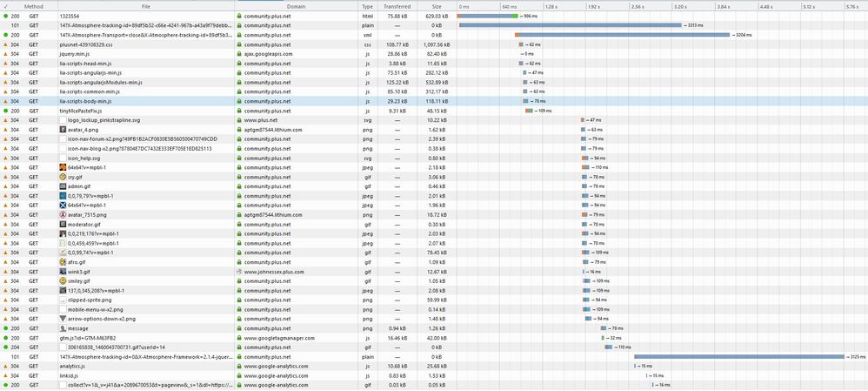The width and height of the screenshot is (868, 391).
Task: Click green 200 status dot for tinyMcePasteFix.js
Action: pos(6,111)
